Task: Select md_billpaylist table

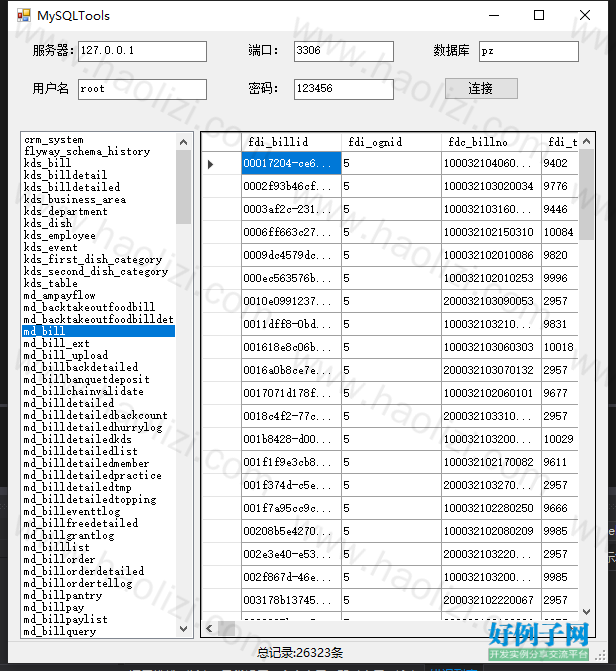Action: pyautogui.click(x=98, y=619)
